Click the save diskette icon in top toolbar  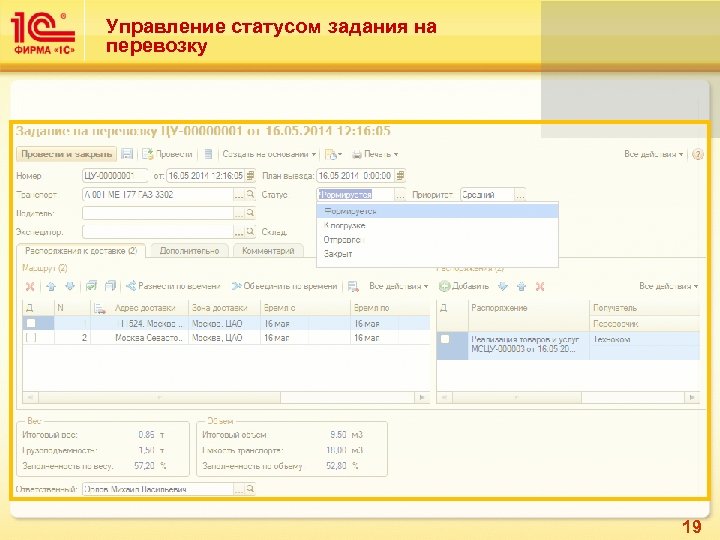pos(127,154)
